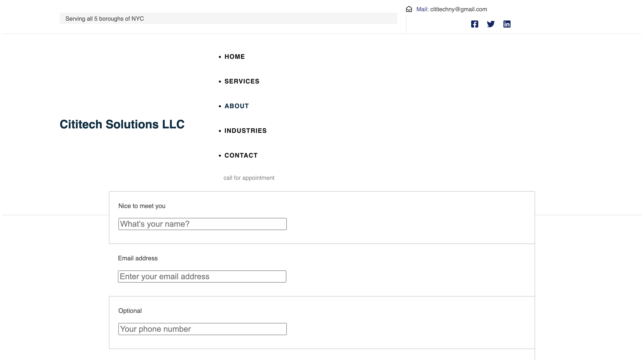
Task: Focus the "What's your name?" field
Action: pos(202,224)
